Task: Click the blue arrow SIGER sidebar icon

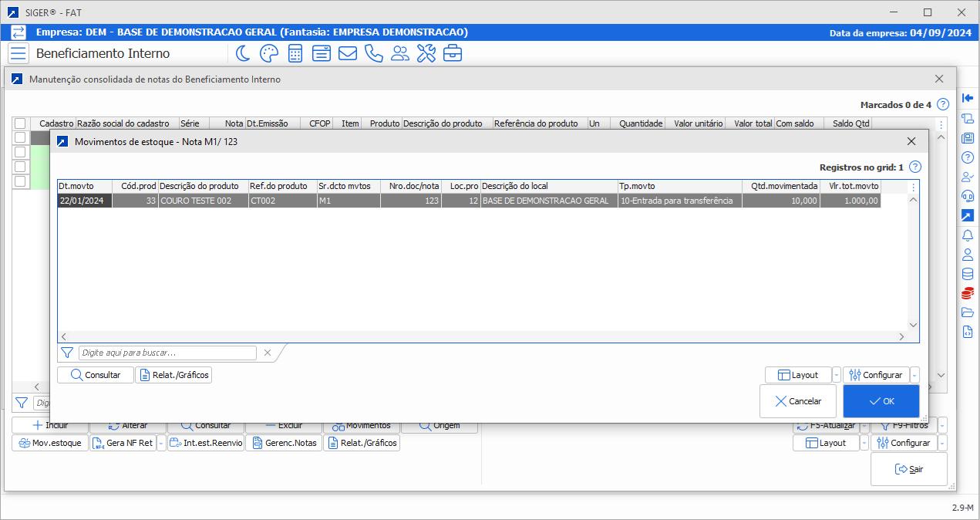Action: (x=968, y=215)
